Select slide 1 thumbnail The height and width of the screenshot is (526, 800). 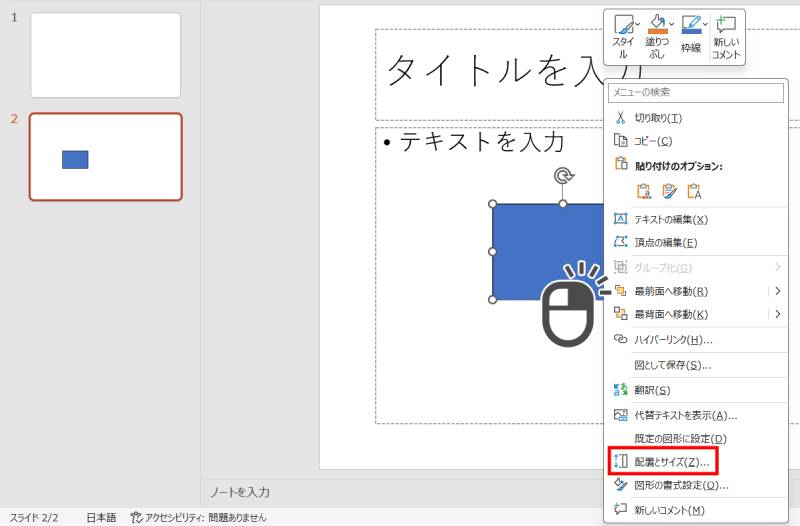click(106, 55)
